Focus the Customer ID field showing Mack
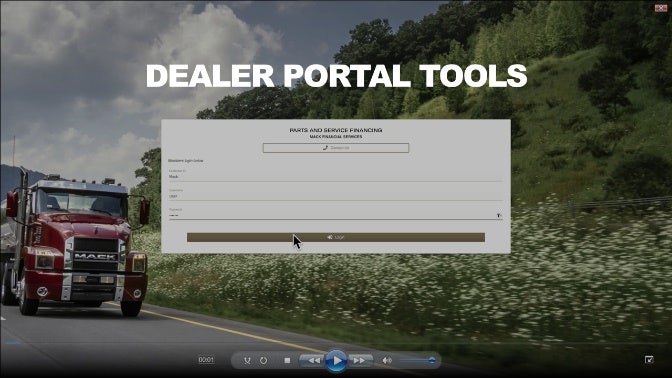672x378 pixels. click(x=336, y=175)
